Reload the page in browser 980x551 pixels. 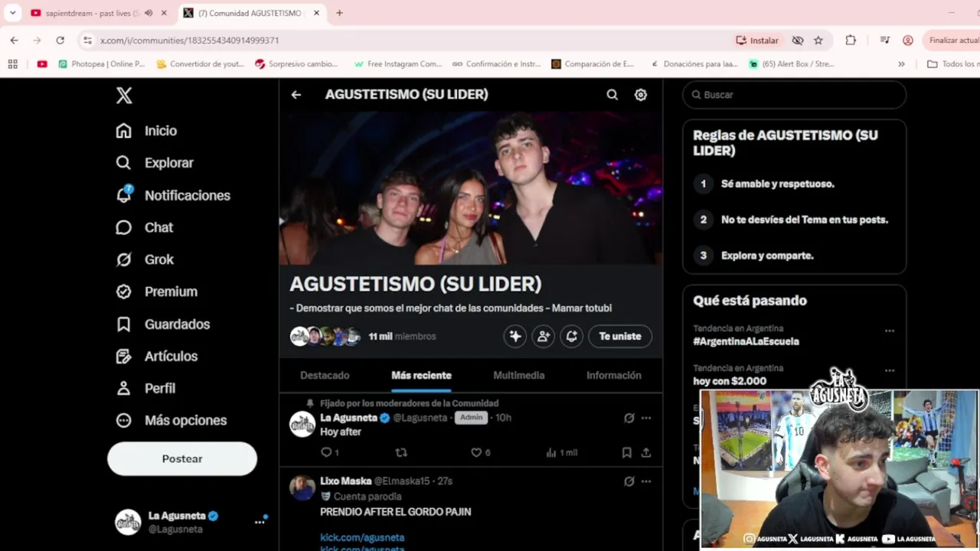click(60, 40)
